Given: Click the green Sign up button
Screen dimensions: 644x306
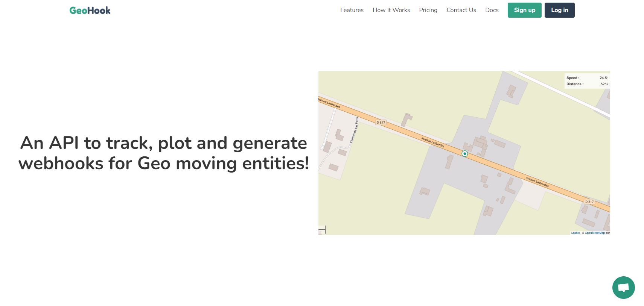Looking at the screenshot, I should (x=525, y=10).
